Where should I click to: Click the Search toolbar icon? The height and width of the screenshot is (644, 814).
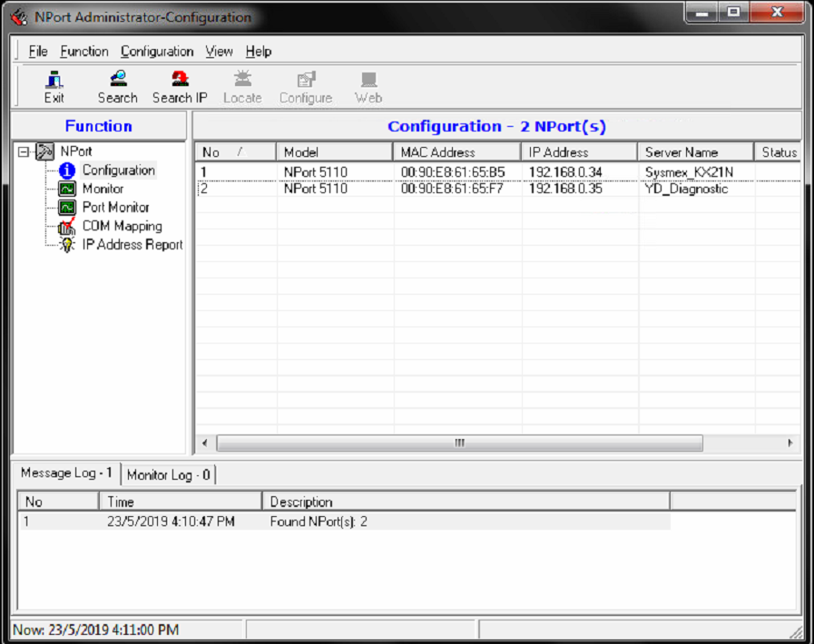point(117,80)
